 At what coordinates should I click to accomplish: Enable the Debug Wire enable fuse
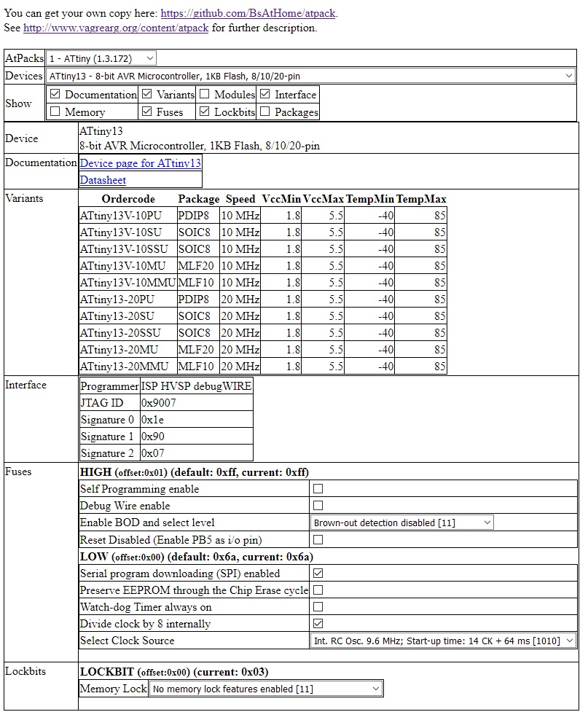pyautogui.click(x=316, y=506)
